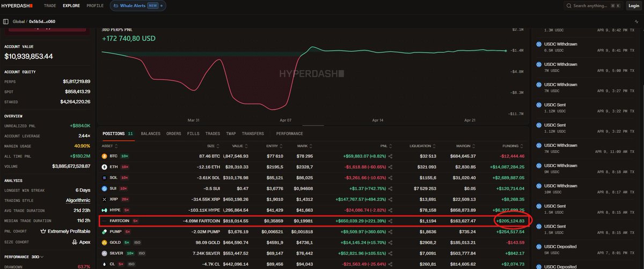Click USDC Deposited 5M entry
The image size is (644, 269).
click(587, 250)
